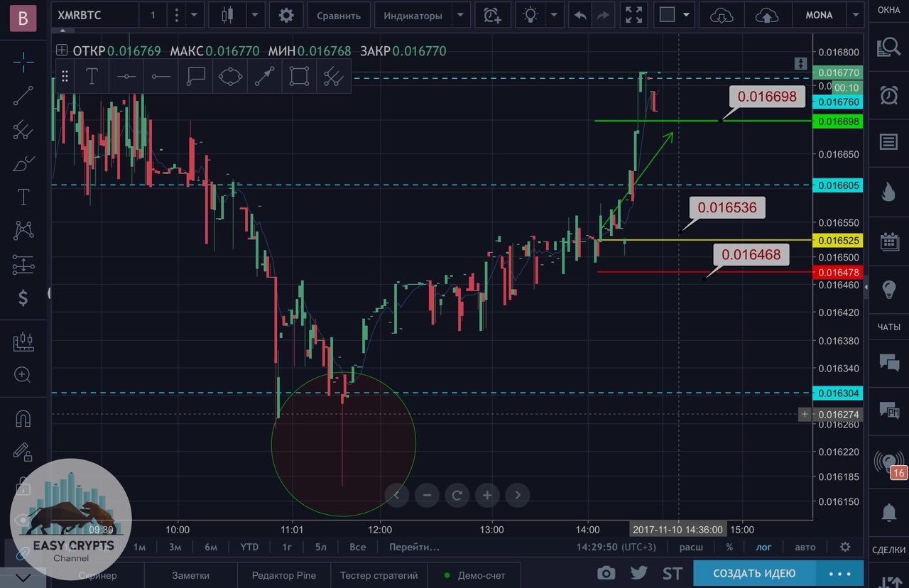Open watchlist search panel on right sidebar
This screenshot has height=588, width=909.
point(888,47)
